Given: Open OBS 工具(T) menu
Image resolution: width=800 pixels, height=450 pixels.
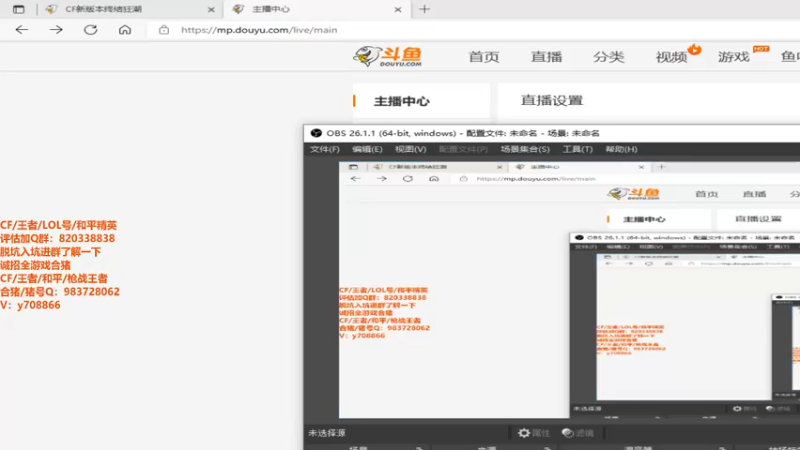Looking at the screenshot, I should click(x=577, y=149).
